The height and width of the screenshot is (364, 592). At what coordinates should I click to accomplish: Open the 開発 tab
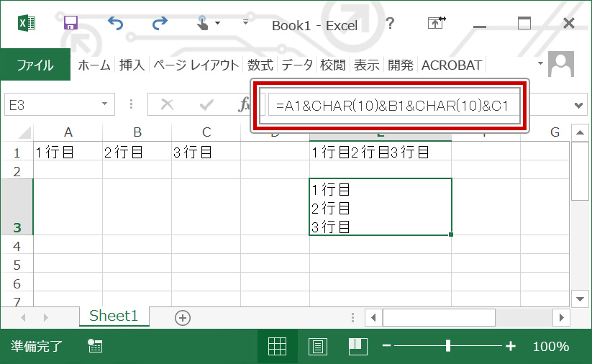click(400, 65)
